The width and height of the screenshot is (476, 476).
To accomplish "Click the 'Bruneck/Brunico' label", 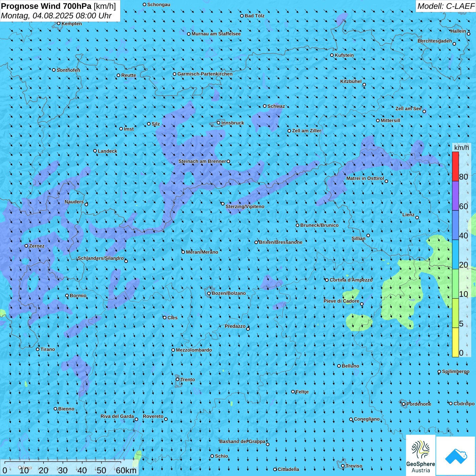I will (x=319, y=225).
